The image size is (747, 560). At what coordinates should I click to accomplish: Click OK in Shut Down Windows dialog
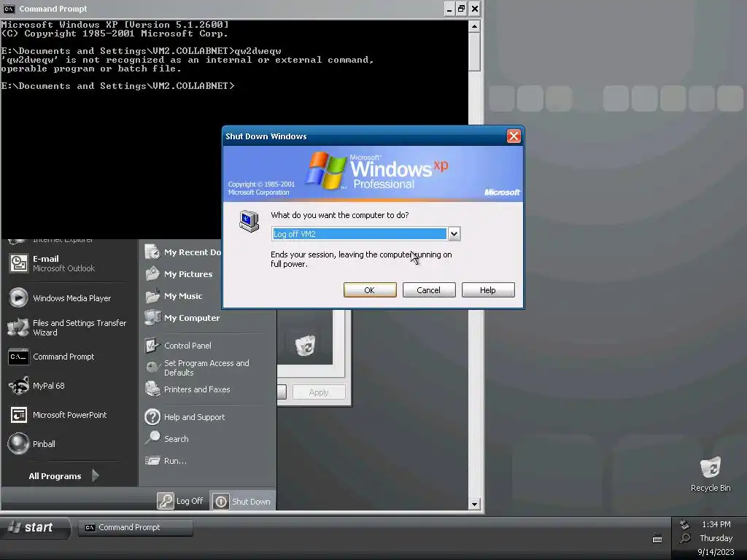coord(370,290)
